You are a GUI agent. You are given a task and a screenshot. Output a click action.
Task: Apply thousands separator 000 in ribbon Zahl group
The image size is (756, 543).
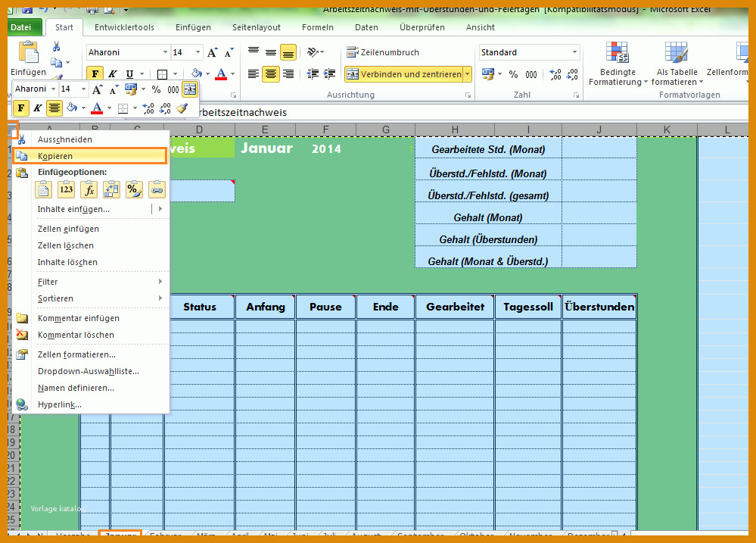[530, 74]
